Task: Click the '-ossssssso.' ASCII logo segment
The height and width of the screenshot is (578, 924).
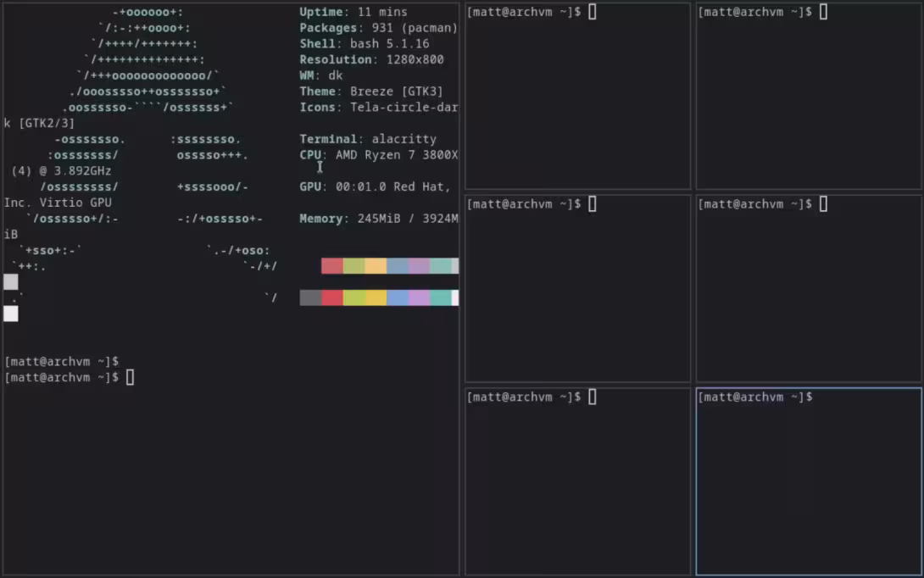Action: [x=90, y=139]
